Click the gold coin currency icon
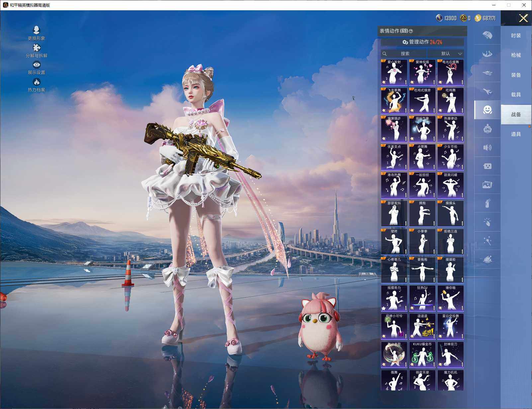The height and width of the screenshot is (409, 532). [478, 18]
